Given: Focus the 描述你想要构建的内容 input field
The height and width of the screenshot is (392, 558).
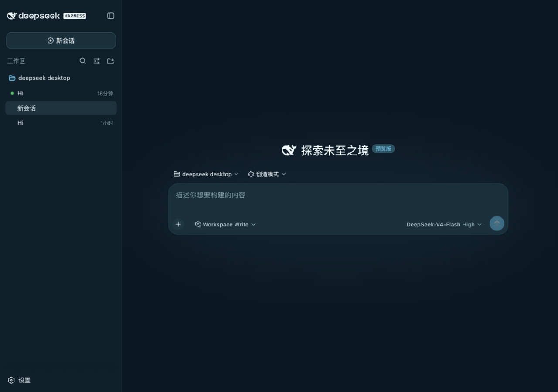Looking at the screenshot, I should 338,195.
